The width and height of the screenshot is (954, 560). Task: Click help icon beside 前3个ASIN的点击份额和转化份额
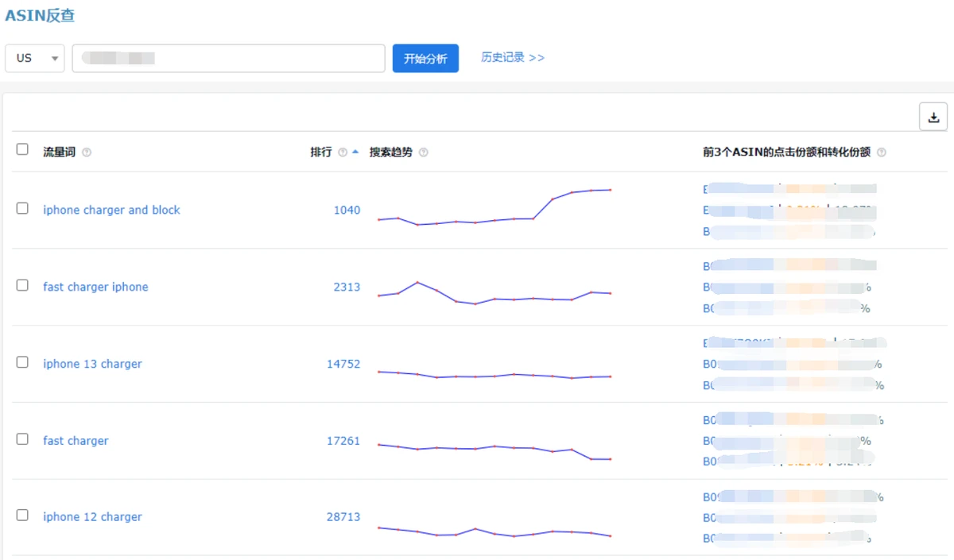pos(882,153)
